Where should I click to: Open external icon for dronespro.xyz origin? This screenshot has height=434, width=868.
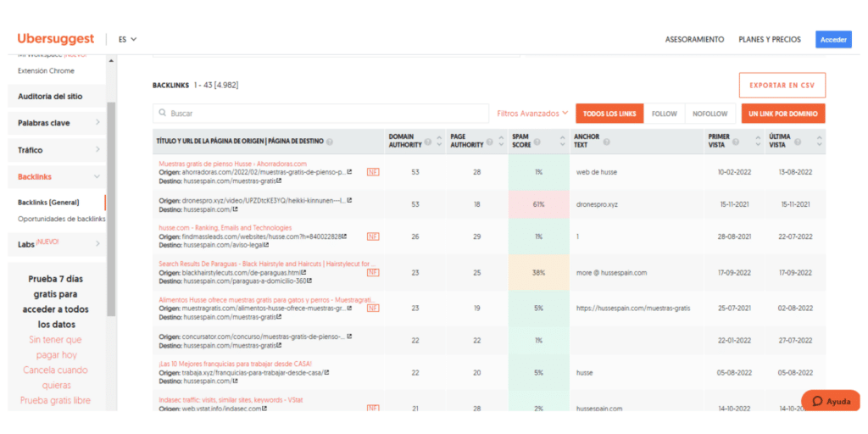[x=349, y=200]
